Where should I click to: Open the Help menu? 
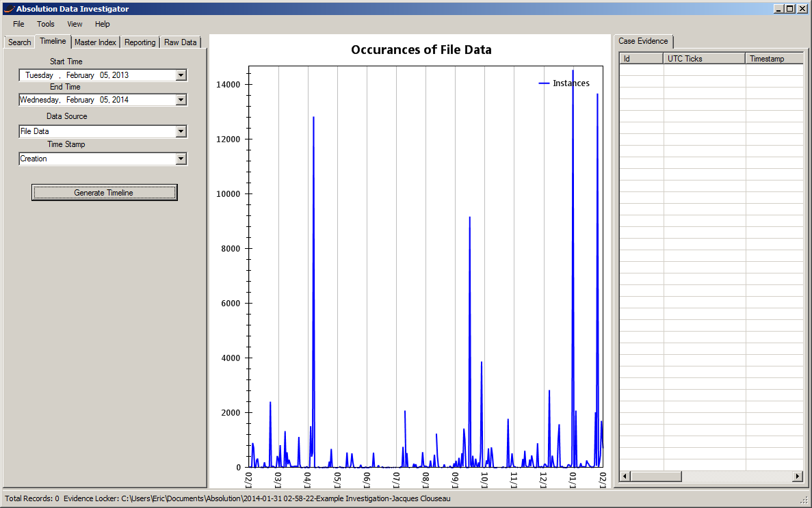point(102,24)
